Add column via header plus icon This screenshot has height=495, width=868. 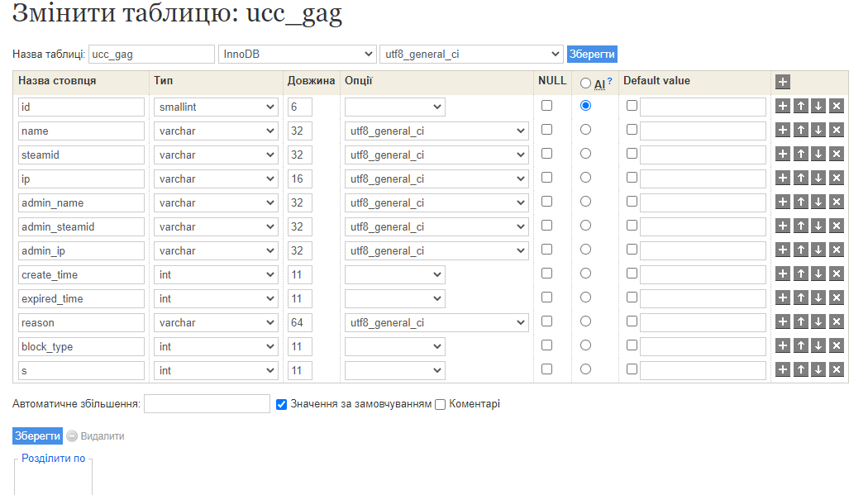[782, 82]
